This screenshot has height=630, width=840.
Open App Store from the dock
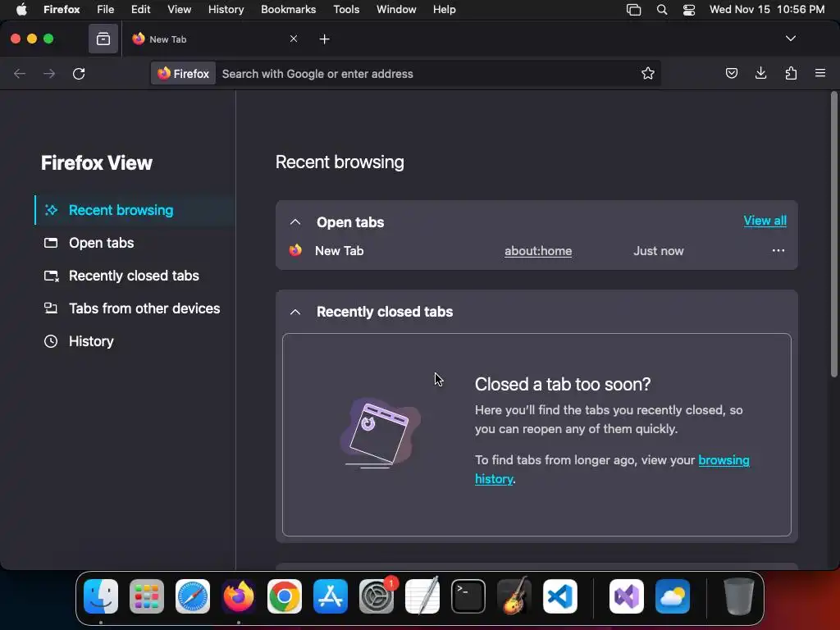(330, 596)
